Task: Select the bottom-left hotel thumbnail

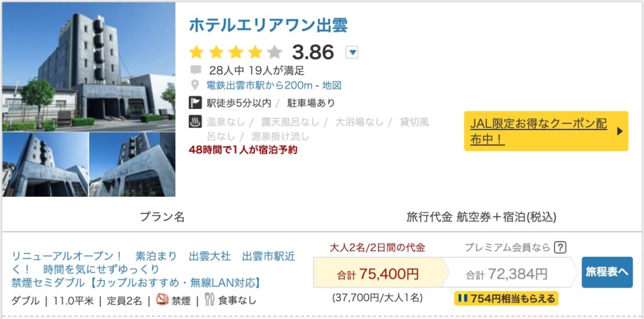Action: (45, 165)
